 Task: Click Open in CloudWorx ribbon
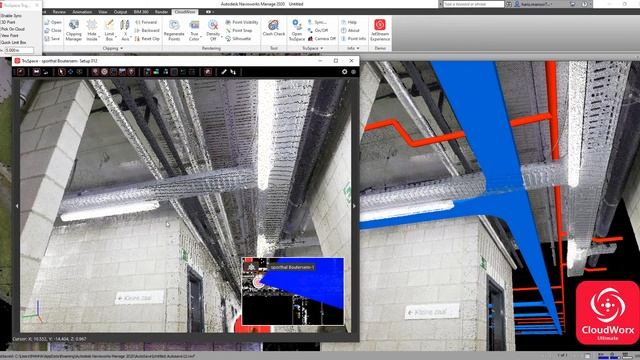click(x=53, y=22)
